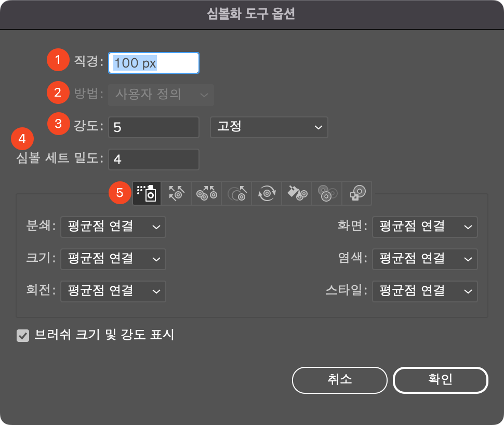Select the Symbol Styler tool icon
Image resolution: width=504 pixels, height=425 pixels.
pyautogui.click(x=356, y=193)
